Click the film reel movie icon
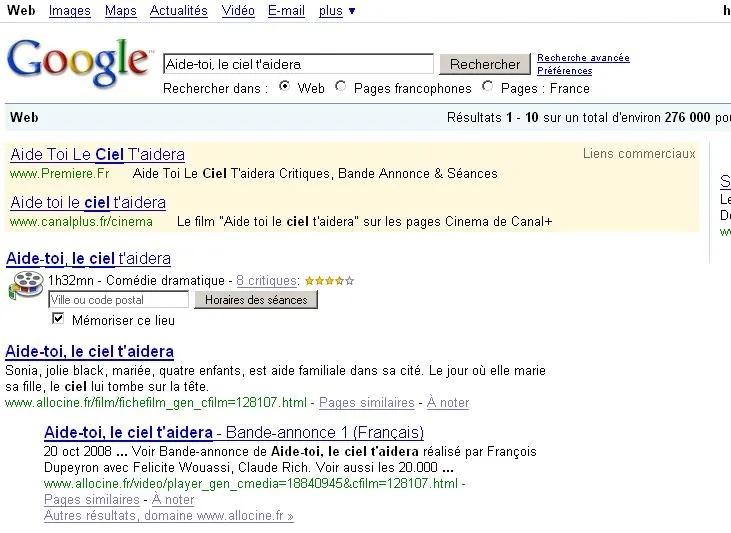The width and height of the screenshot is (731, 533). 27,285
